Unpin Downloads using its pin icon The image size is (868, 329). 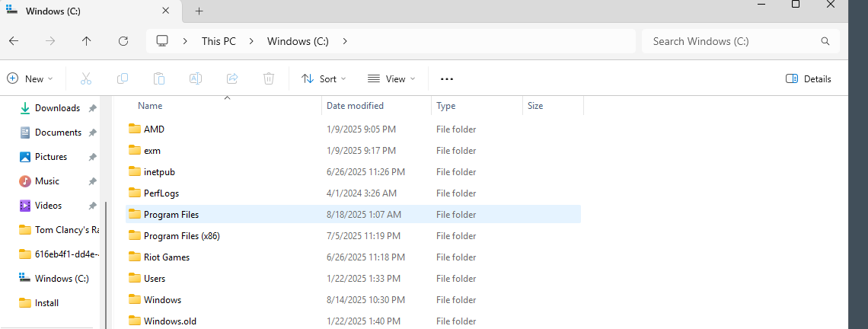(x=92, y=109)
